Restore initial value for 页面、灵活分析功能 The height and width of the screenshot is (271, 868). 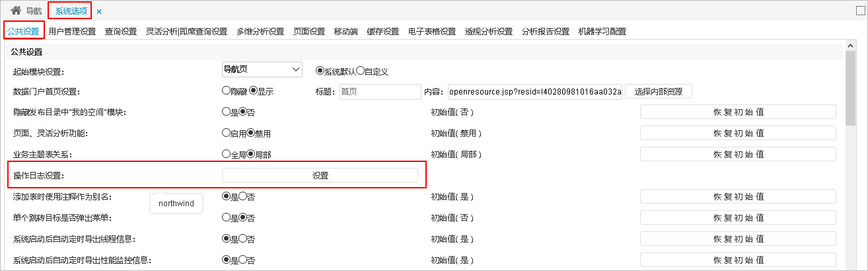pos(738,133)
